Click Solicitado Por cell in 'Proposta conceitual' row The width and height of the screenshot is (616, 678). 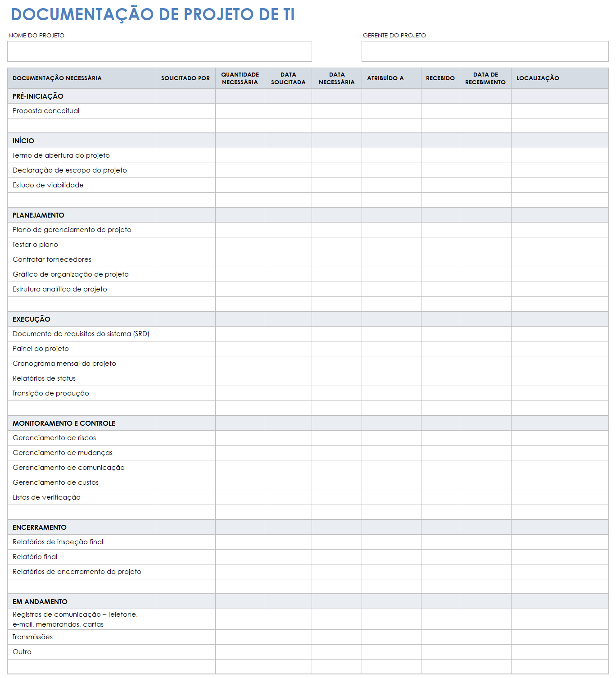pyautogui.click(x=186, y=111)
